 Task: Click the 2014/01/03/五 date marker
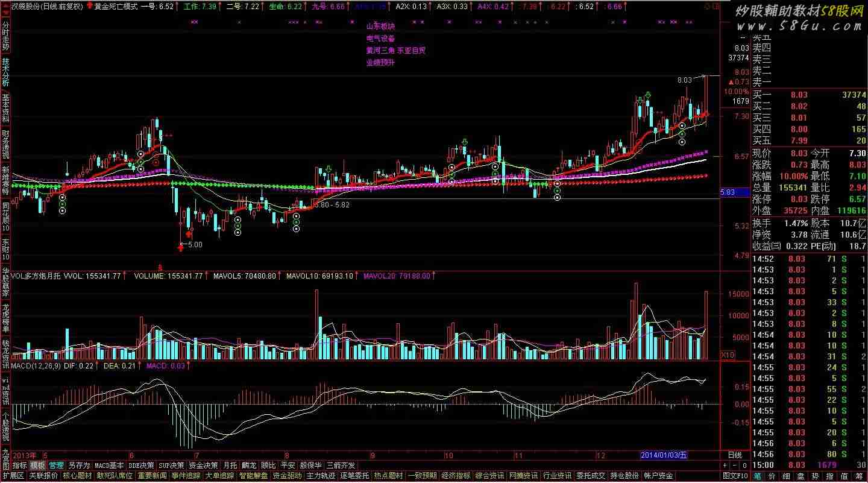coord(663,455)
